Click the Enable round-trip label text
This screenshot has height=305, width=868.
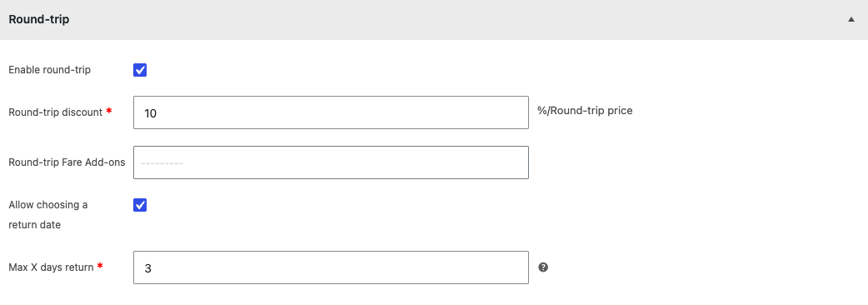50,70
